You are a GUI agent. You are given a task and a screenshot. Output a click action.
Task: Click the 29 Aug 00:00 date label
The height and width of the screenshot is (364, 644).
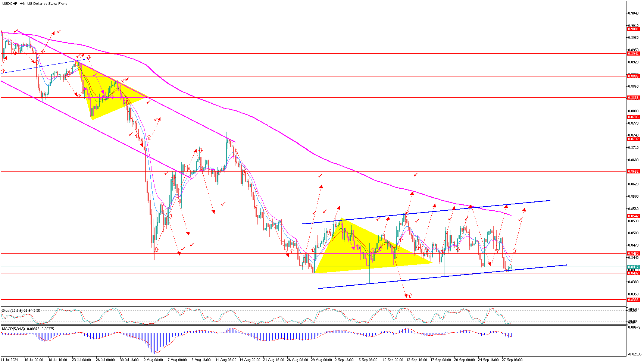point(321,360)
